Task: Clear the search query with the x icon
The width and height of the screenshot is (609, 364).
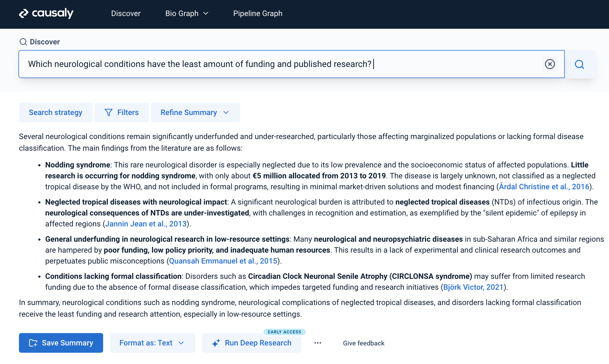Action: pos(550,64)
